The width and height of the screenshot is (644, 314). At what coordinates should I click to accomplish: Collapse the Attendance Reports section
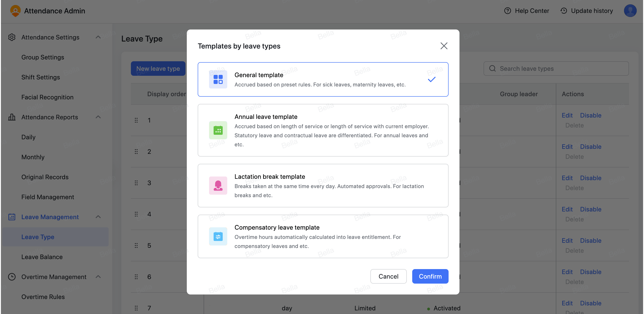[98, 117]
